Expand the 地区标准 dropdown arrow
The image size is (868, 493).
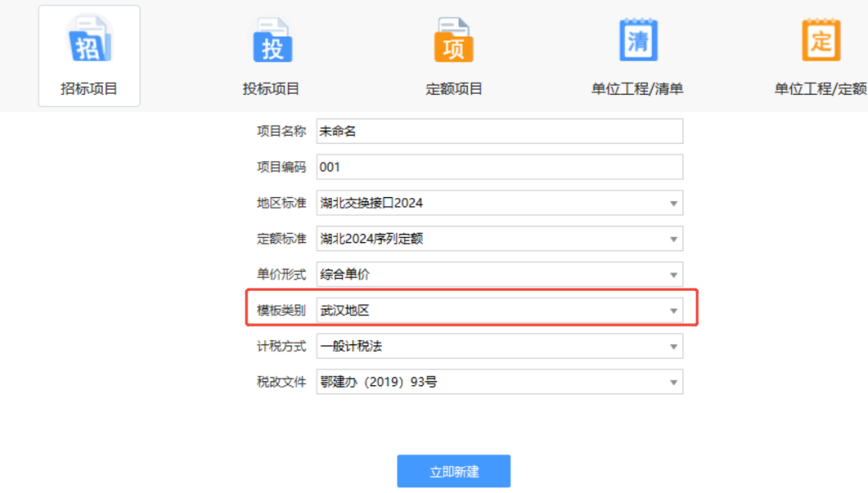(x=674, y=203)
